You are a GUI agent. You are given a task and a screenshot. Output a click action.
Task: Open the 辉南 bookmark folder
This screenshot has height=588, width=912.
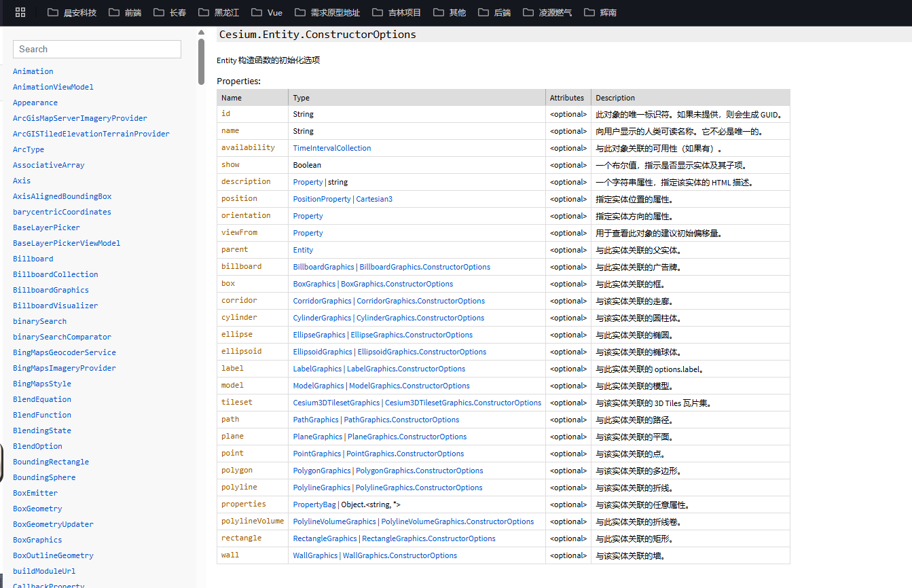tap(600, 12)
